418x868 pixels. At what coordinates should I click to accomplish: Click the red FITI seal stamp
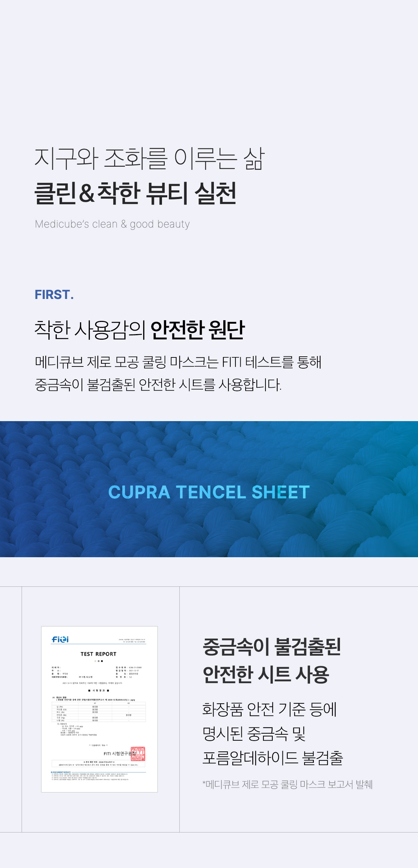[x=138, y=754]
